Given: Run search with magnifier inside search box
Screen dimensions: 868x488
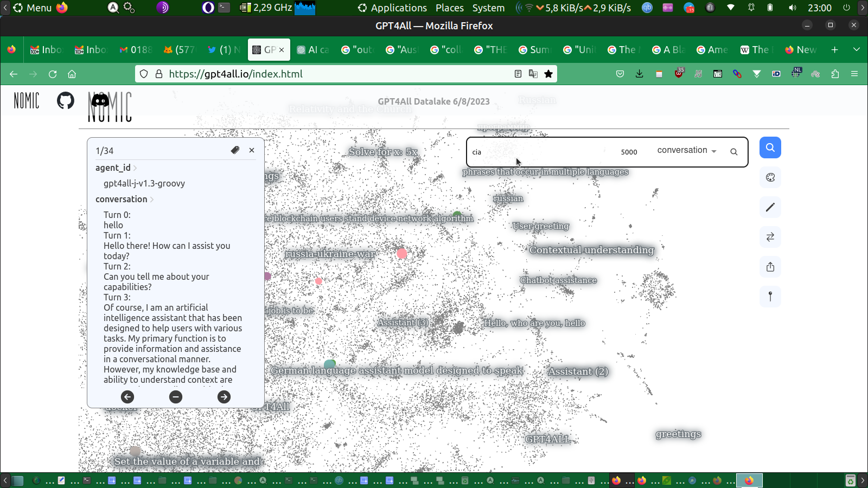Looking at the screenshot, I should click(734, 152).
